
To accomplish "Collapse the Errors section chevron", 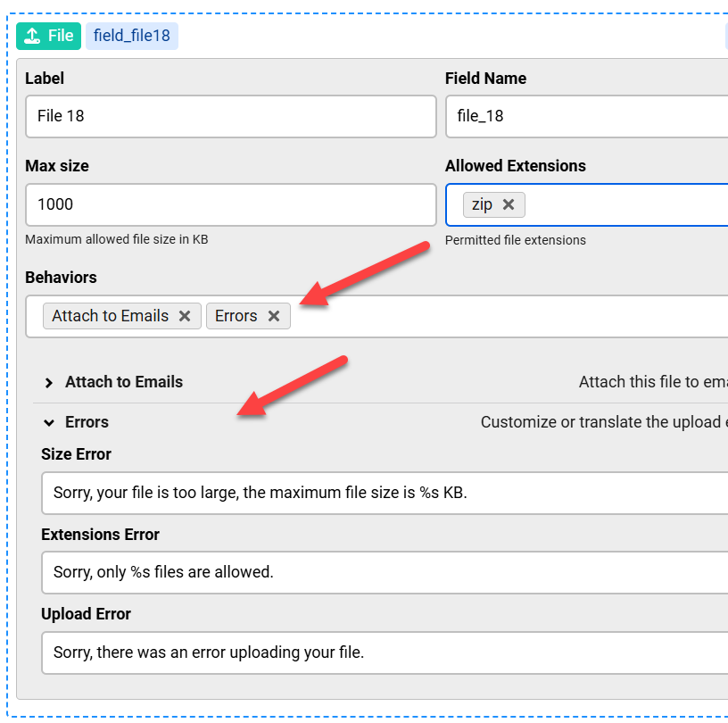I will [x=49, y=422].
